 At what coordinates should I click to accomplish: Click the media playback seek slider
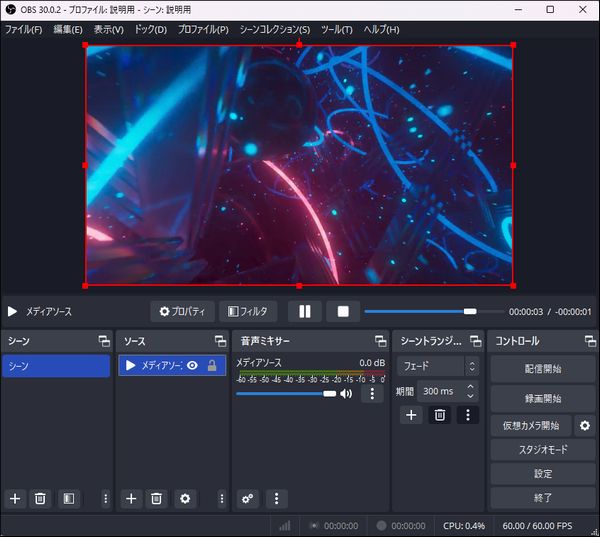pos(434,312)
